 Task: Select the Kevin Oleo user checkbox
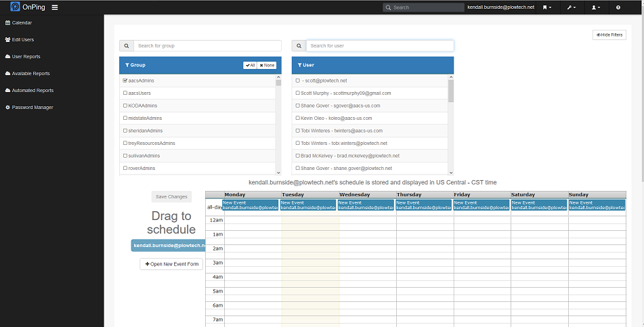(x=297, y=118)
